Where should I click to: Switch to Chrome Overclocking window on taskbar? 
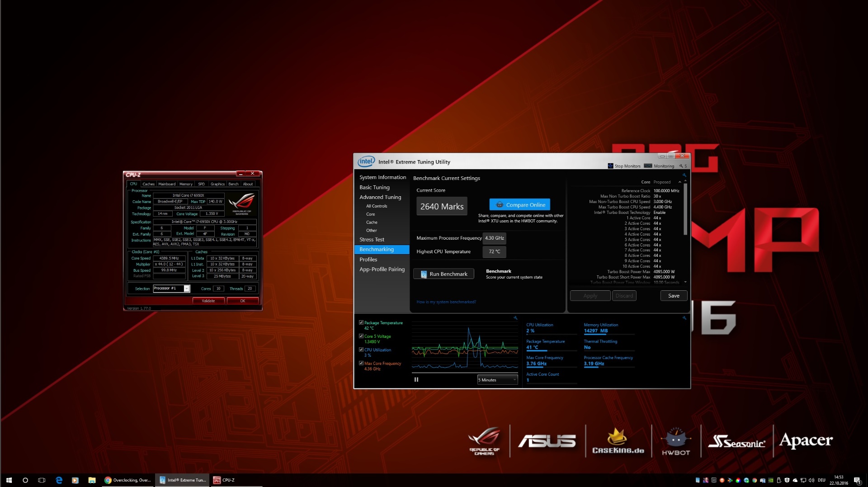[128, 480]
